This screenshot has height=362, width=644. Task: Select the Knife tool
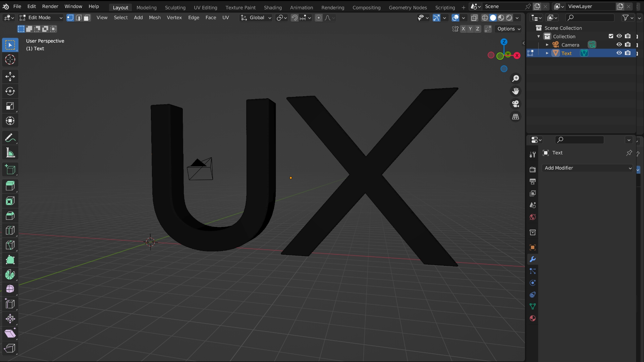click(10, 245)
